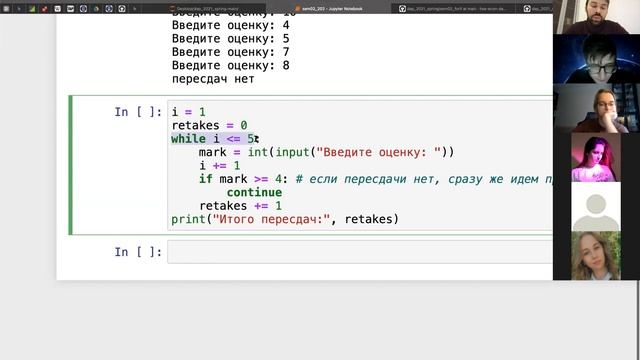Click the output line 'Введите оценку: 7'

[x=231, y=52]
